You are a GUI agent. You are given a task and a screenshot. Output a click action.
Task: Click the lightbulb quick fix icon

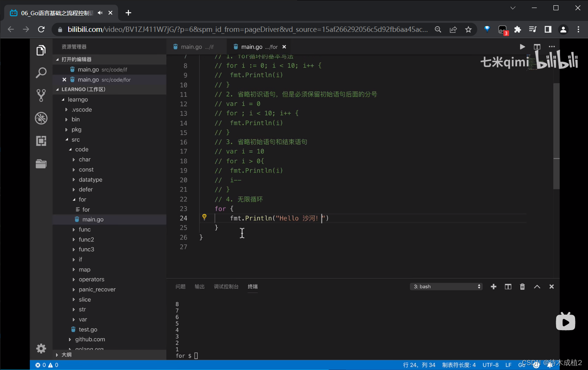click(x=204, y=217)
